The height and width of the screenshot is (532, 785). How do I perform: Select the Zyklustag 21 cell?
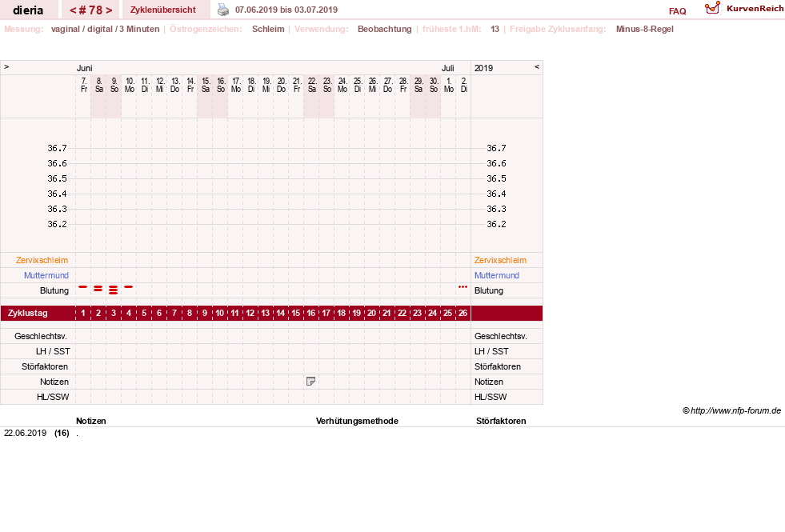pos(386,314)
